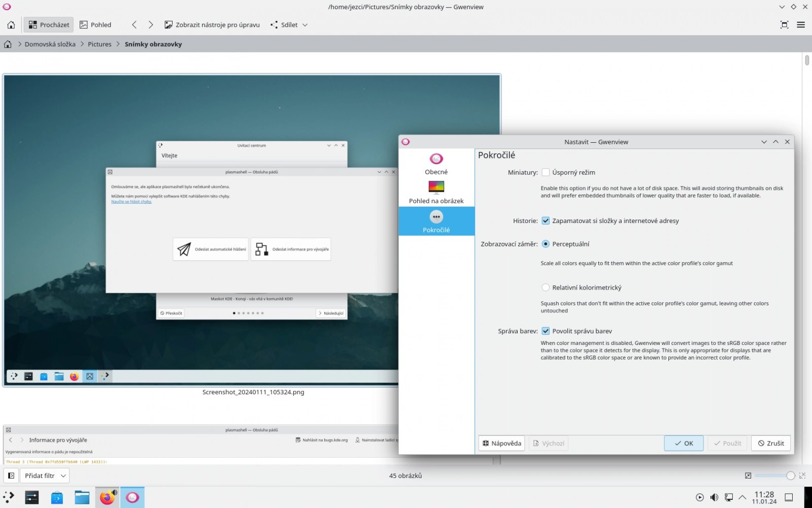Toggle the sidebar with the bottom-left panel icon
This screenshot has height=508, width=812.
tap(11, 476)
